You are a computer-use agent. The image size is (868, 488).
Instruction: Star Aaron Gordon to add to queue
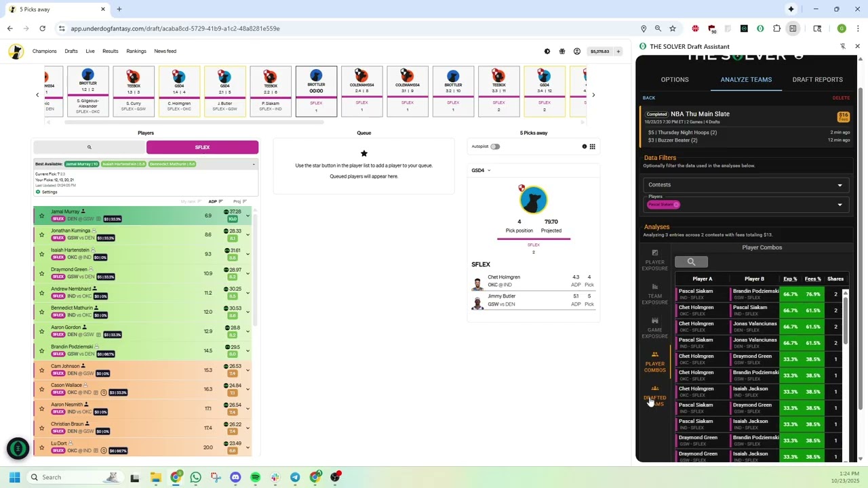point(41,331)
